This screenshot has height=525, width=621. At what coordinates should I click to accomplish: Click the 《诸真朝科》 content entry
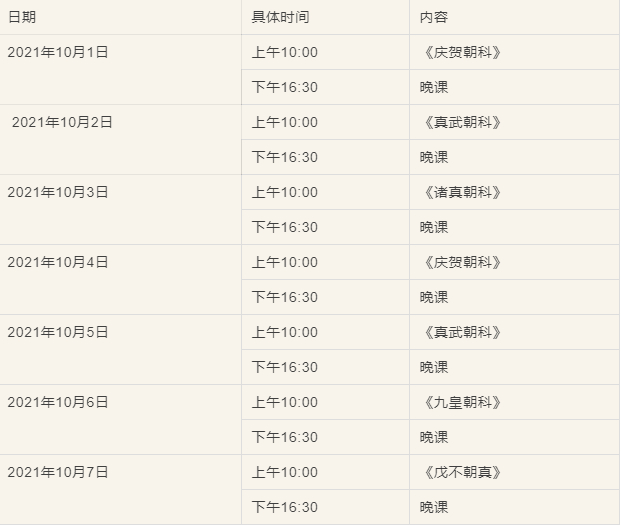[460, 192]
